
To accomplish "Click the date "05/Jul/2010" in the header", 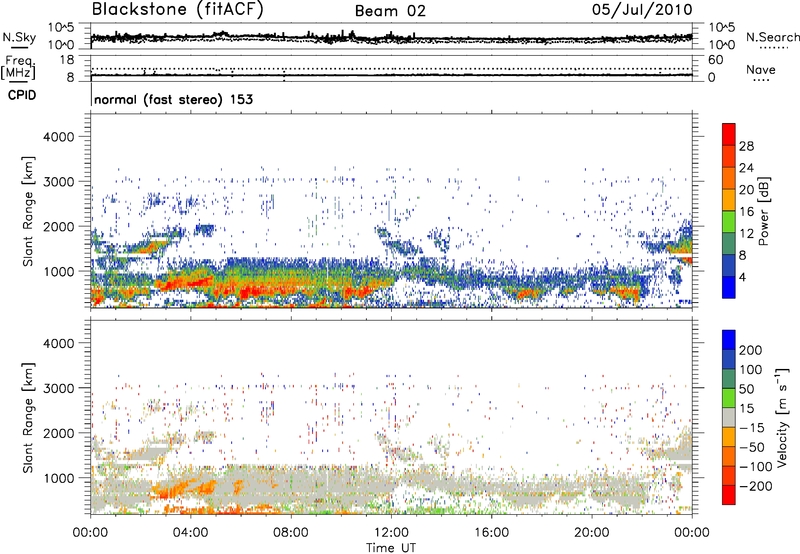I will 642,10.
